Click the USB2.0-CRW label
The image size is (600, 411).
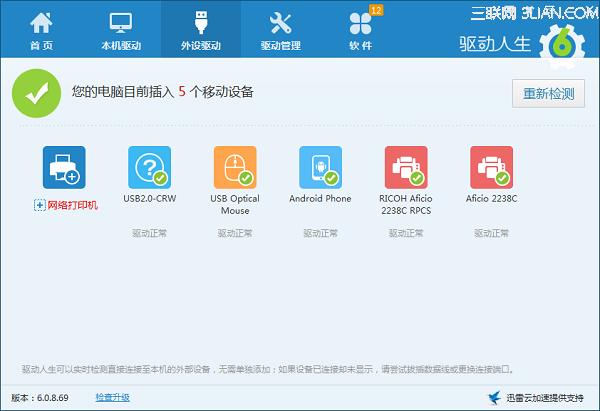click(150, 199)
